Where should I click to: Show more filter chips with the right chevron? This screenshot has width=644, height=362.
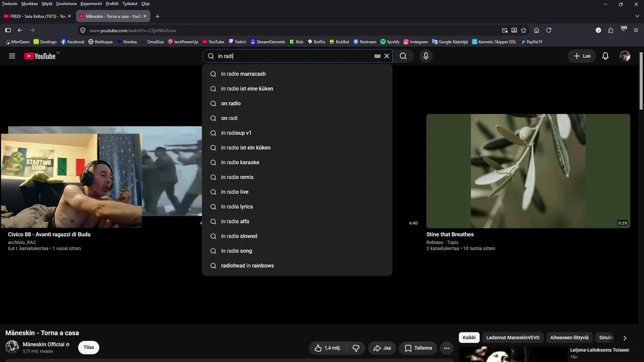coord(625,338)
